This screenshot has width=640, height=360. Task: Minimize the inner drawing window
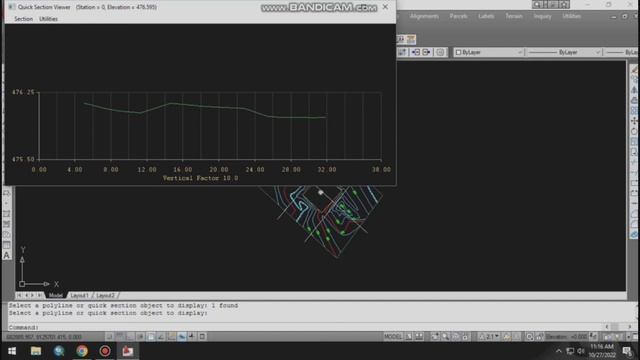(613, 17)
